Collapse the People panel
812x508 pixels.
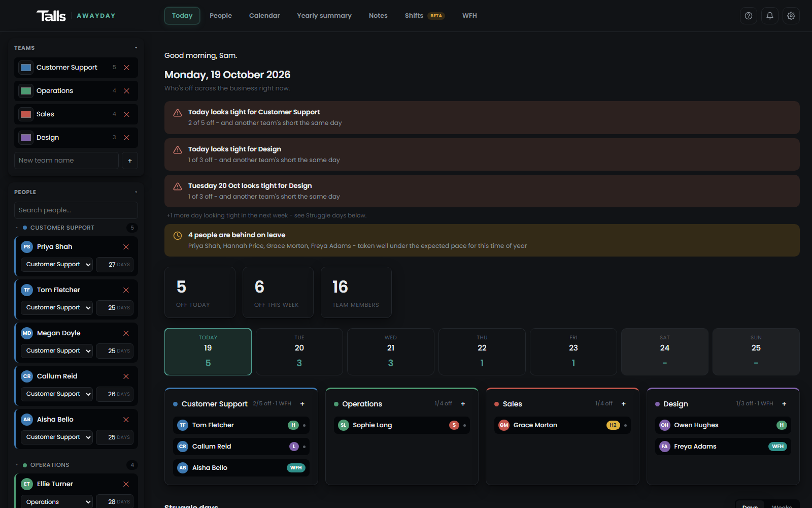click(x=136, y=193)
